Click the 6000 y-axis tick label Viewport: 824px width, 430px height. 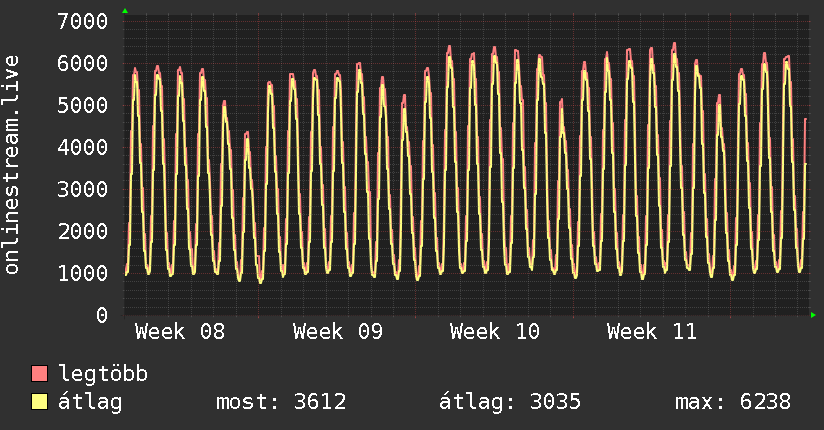tap(83, 63)
